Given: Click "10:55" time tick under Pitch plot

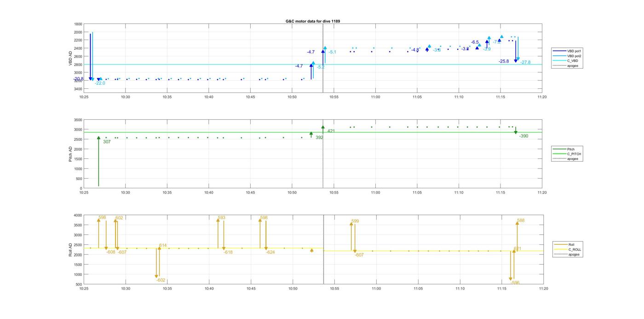Looking at the screenshot, I should 334,193.
